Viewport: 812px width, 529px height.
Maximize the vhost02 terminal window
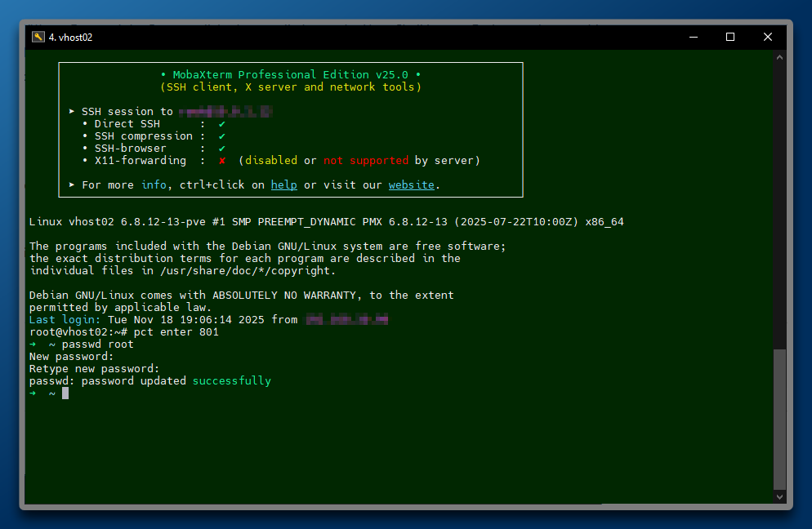[730, 37]
